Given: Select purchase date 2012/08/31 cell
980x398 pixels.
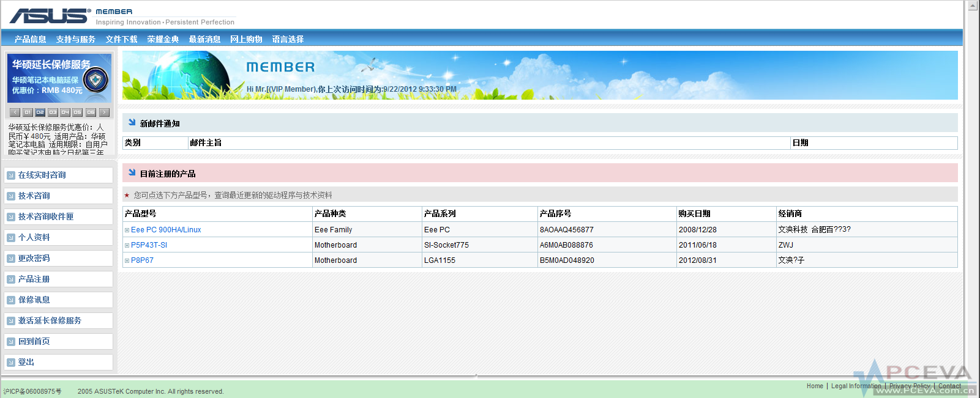Looking at the screenshot, I should pos(726,260).
